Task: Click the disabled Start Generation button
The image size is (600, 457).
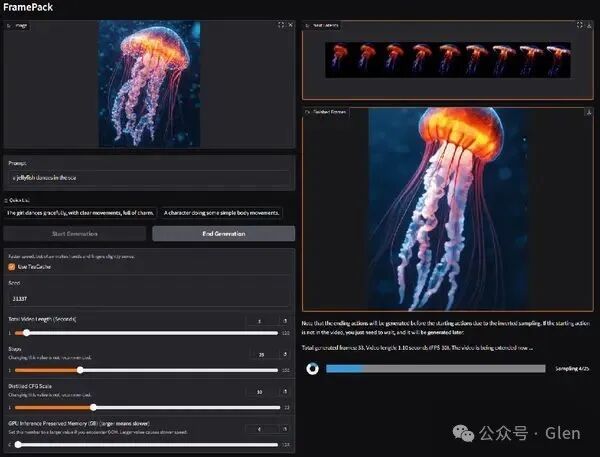Action: [x=75, y=233]
